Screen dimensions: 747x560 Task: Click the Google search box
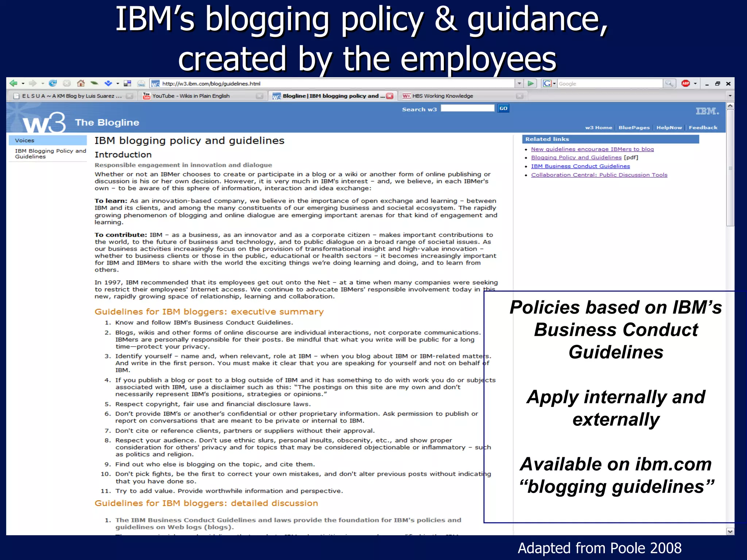610,83
